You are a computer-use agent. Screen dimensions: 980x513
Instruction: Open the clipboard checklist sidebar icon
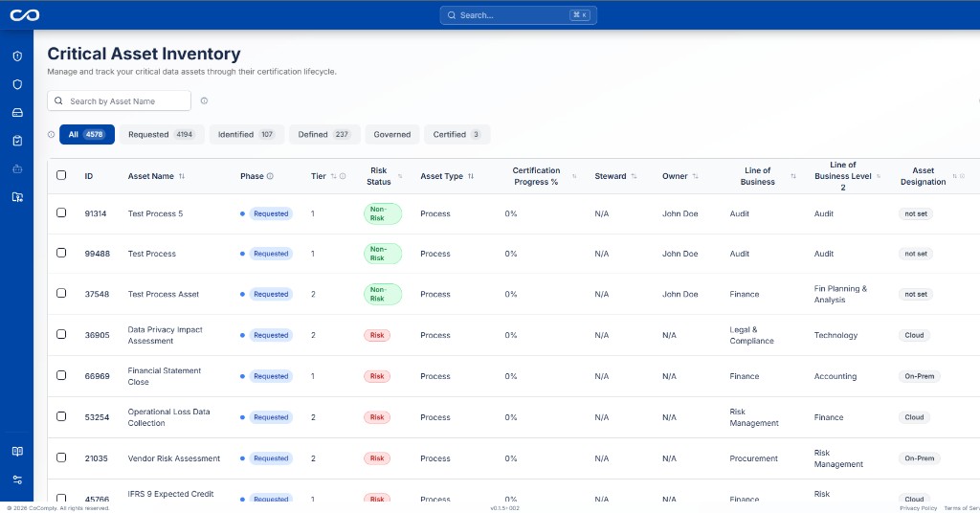(17, 141)
